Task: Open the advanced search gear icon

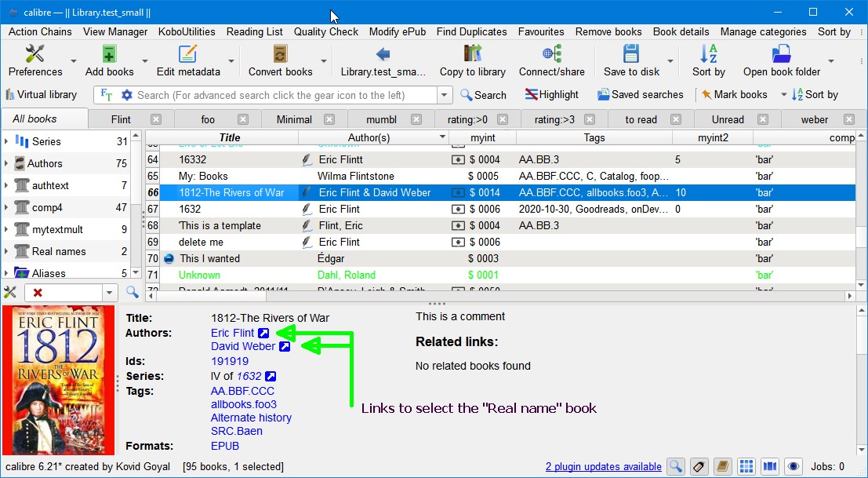Action: [127, 95]
